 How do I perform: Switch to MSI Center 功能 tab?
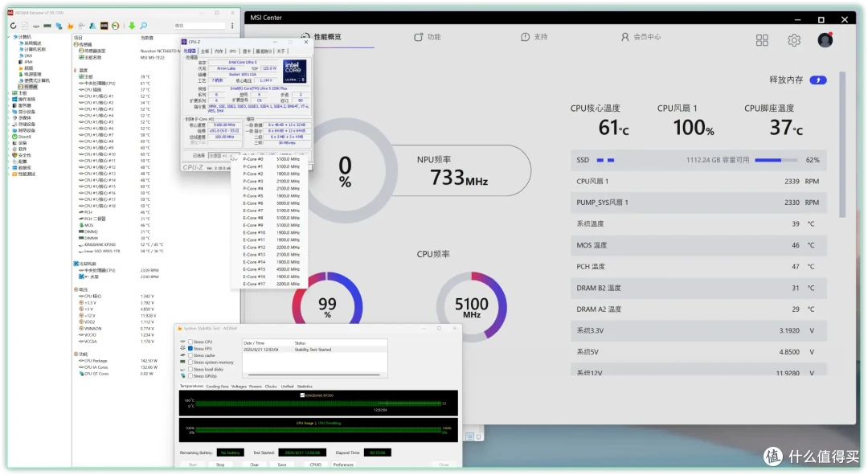tap(428, 37)
